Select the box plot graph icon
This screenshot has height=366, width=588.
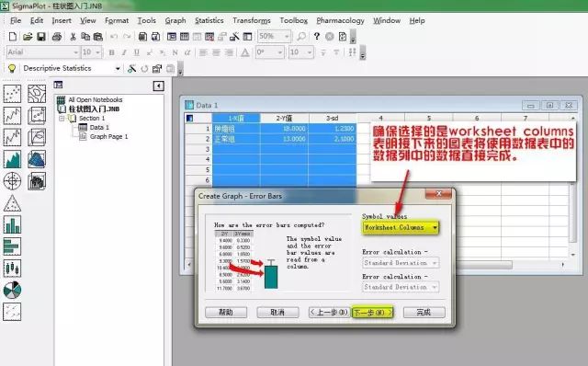[x=12, y=268]
